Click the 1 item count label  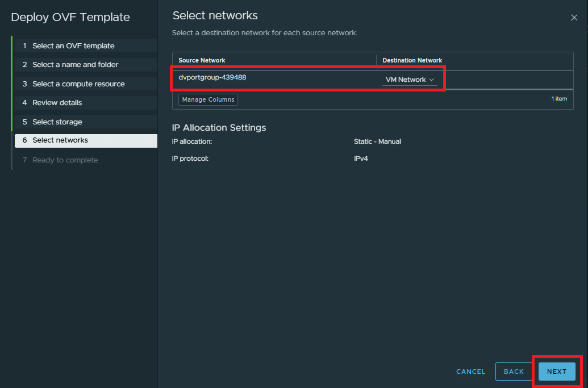tap(559, 99)
